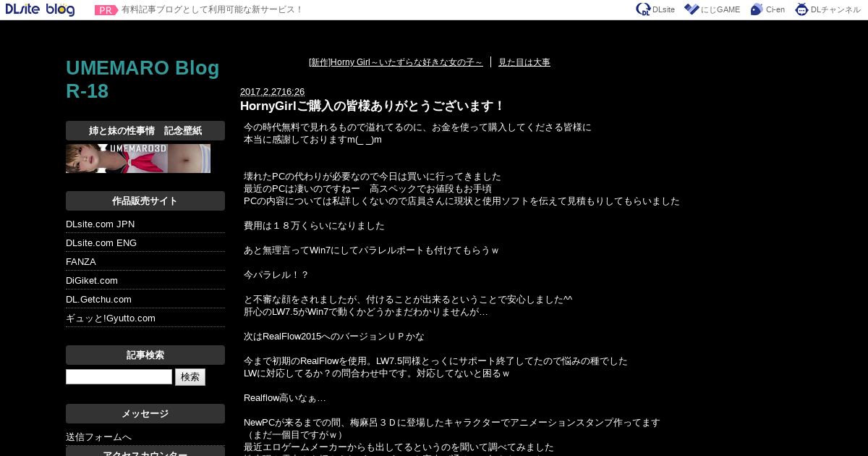This screenshot has height=456, width=868.
Task: Click the line 今パラレル！？
Action: (x=276, y=275)
